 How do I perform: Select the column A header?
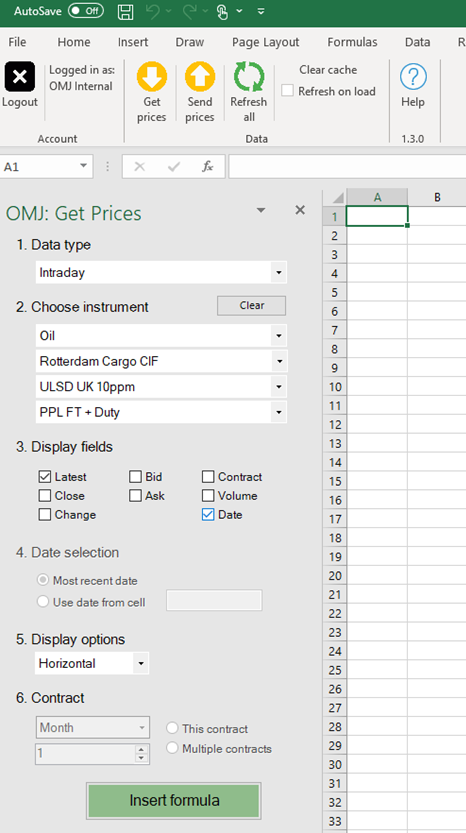click(x=377, y=197)
